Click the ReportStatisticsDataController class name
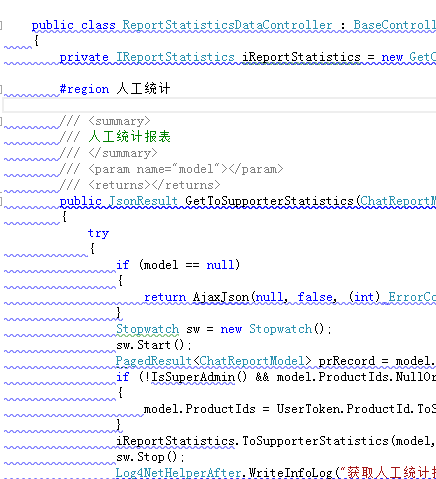 coord(227,25)
